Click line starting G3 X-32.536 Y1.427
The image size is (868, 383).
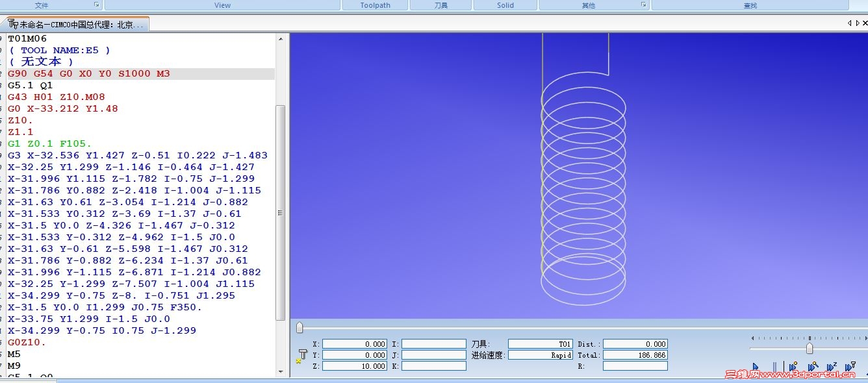(138, 156)
